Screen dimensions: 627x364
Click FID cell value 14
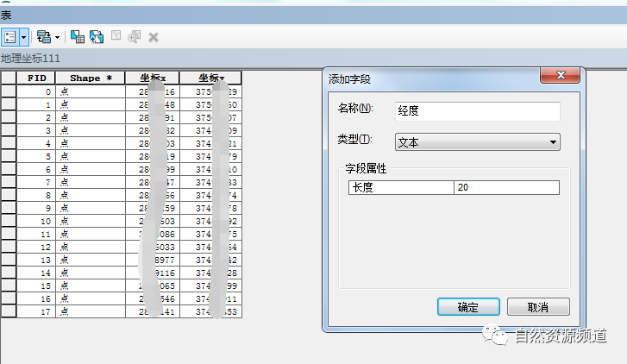pos(36,273)
